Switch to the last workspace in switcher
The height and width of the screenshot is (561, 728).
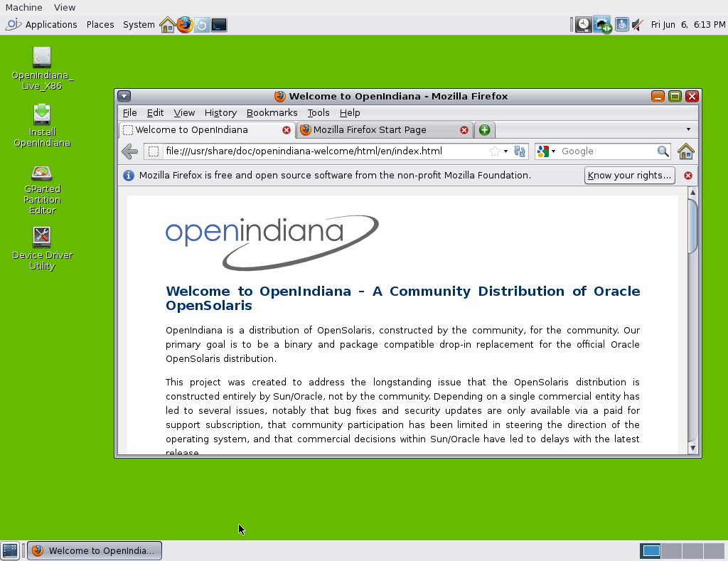[714, 551]
